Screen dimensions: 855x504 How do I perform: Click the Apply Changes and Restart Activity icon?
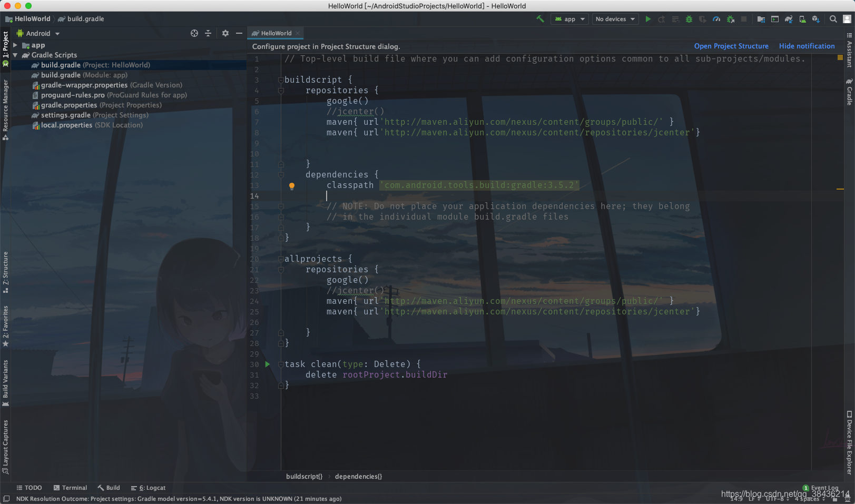(x=662, y=19)
